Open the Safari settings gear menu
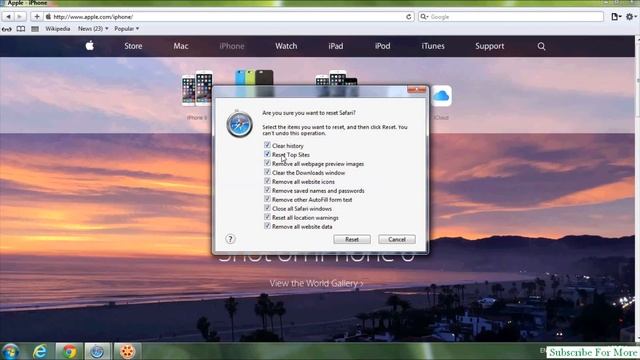The height and width of the screenshot is (360, 640). pos(630,17)
